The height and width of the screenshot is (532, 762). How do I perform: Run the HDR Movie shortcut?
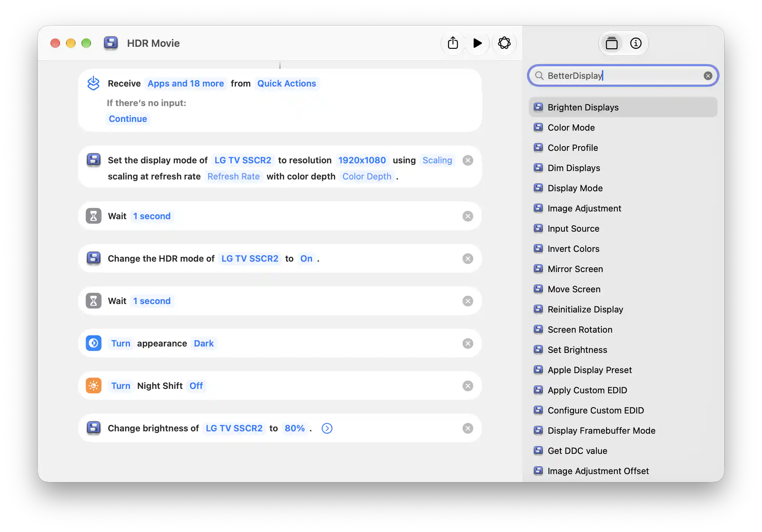click(x=477, y=43)
